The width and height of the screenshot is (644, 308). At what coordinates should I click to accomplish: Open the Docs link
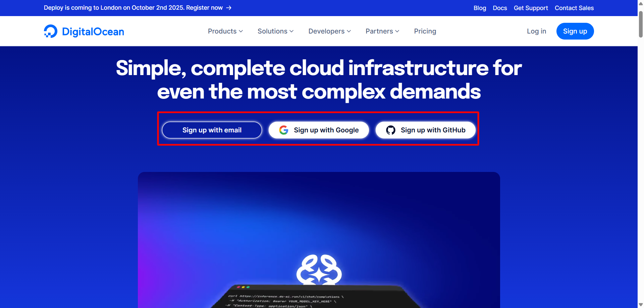tap(500, 8)
